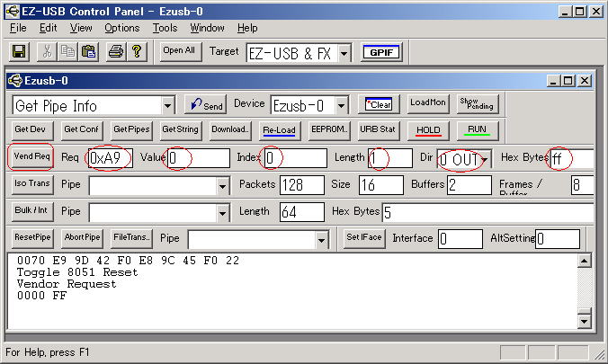The image size is (608, 364).
Task: Click the HOLD button
Action: (428, 130)
